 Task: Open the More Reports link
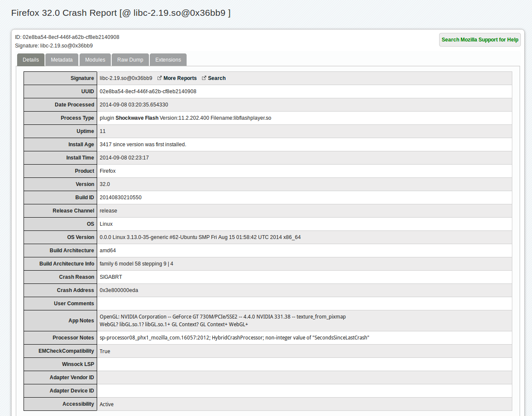[x=180, y=78]
